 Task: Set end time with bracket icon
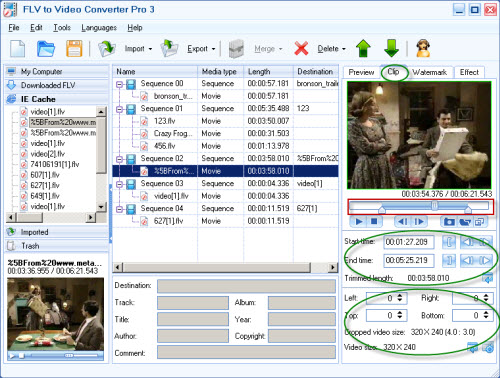449,261
